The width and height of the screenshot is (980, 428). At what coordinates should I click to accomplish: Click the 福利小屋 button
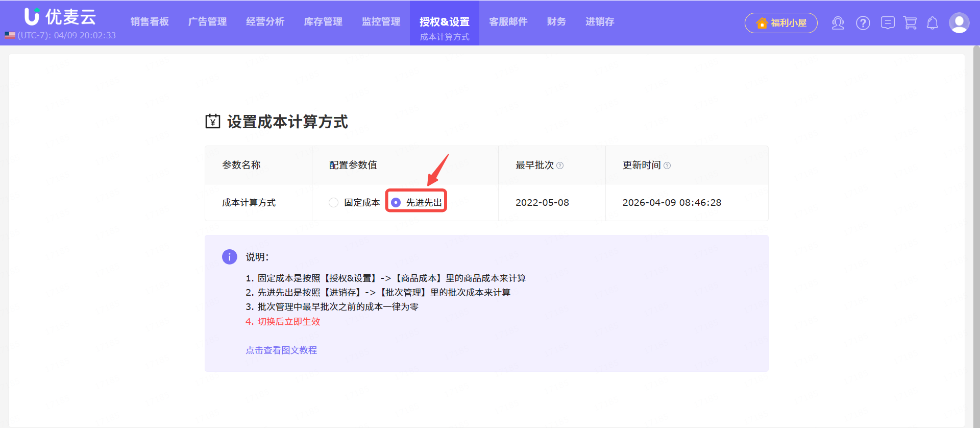click(x=781, y=23)
